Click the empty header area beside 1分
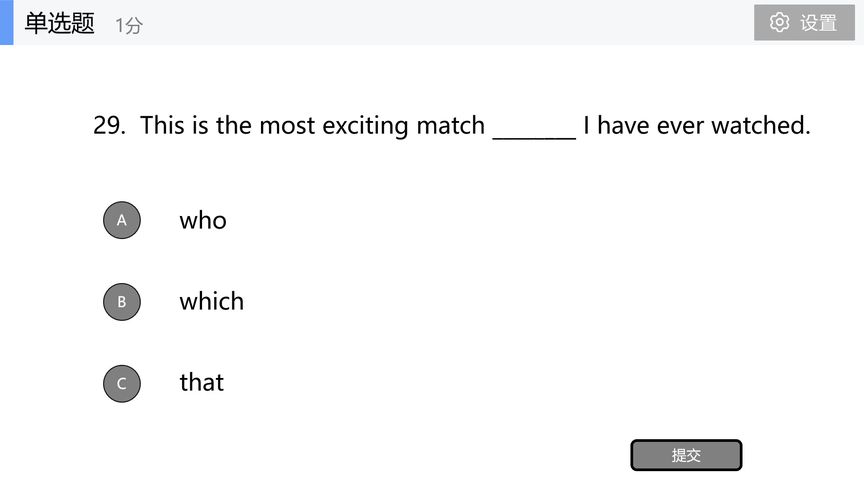This screenshot has width=864, height=486. coord(450,23)
